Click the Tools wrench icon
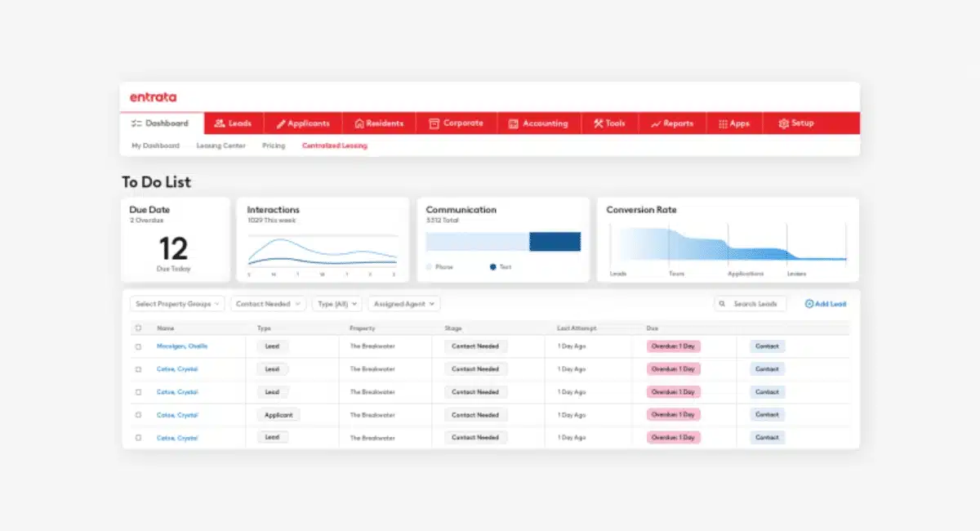Image resolution: width=980 pixels, height=531 pixels. pyautogui.click(x=598, y=123)
